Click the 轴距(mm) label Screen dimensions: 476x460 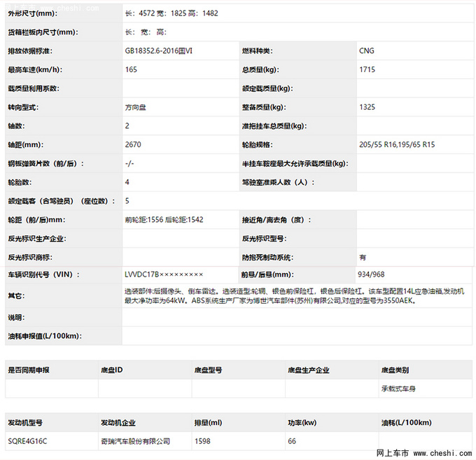[x=25, y=145]
